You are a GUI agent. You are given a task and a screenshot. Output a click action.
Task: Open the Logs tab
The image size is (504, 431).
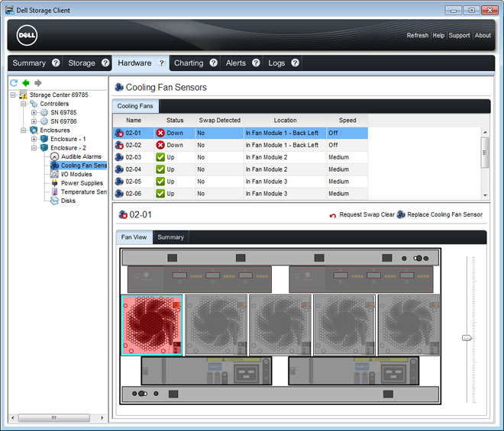(276, 63)
